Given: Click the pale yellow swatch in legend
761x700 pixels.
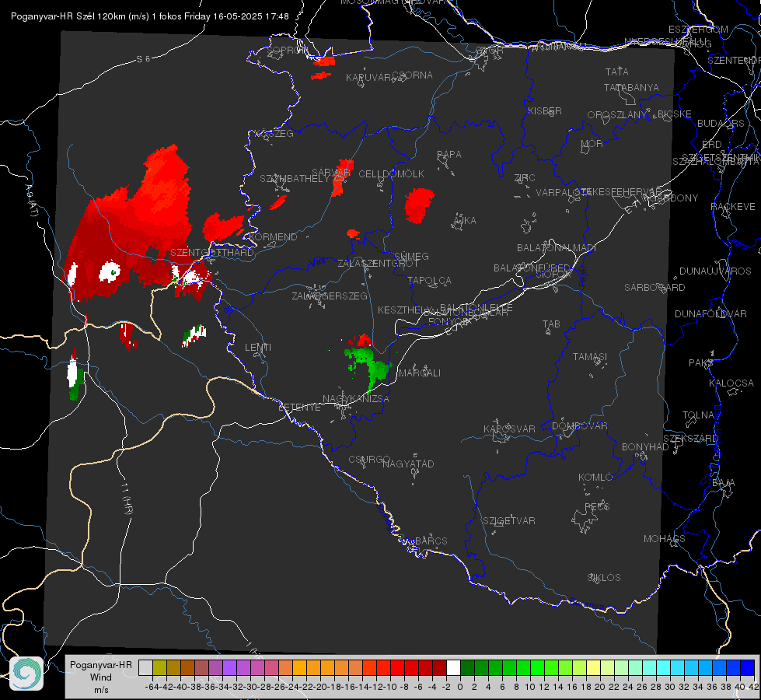Looking at the screenshot, I should point(594,667).
